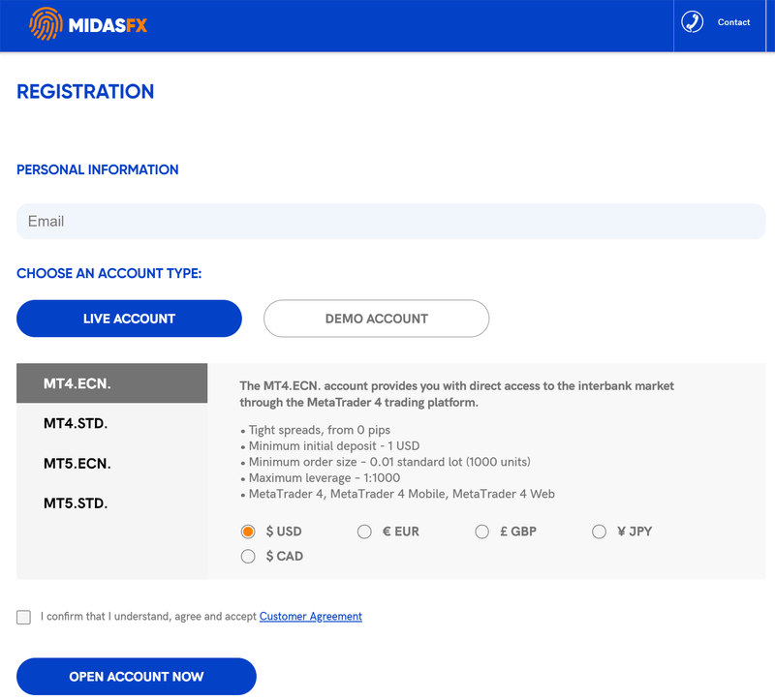Click the 'Minimum order size' bullet line
This screenshot has height=700, width=775.
tap(389, 462)
